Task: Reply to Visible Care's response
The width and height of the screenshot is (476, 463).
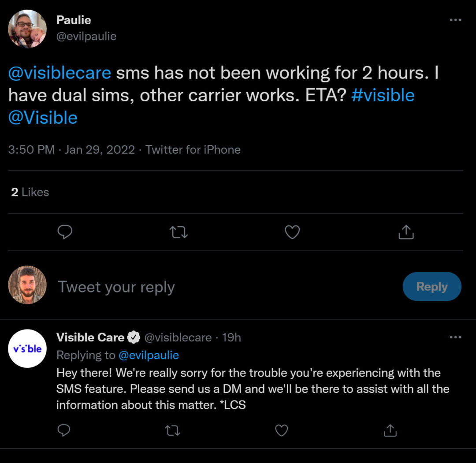Action: pos(64,430)
